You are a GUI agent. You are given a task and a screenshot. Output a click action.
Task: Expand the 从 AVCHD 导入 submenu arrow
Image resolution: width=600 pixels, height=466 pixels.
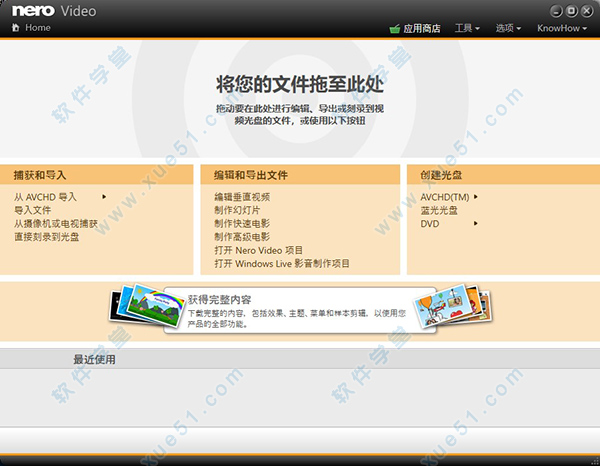pos(103,197)
